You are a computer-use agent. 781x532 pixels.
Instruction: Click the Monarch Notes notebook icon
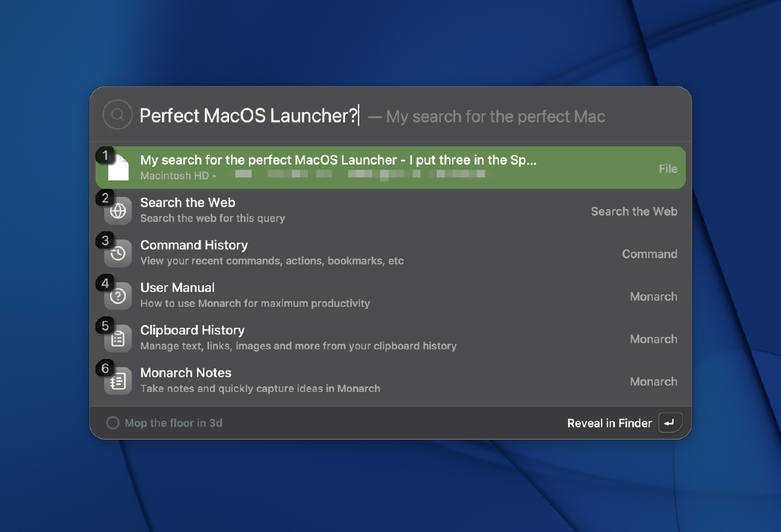118,382
